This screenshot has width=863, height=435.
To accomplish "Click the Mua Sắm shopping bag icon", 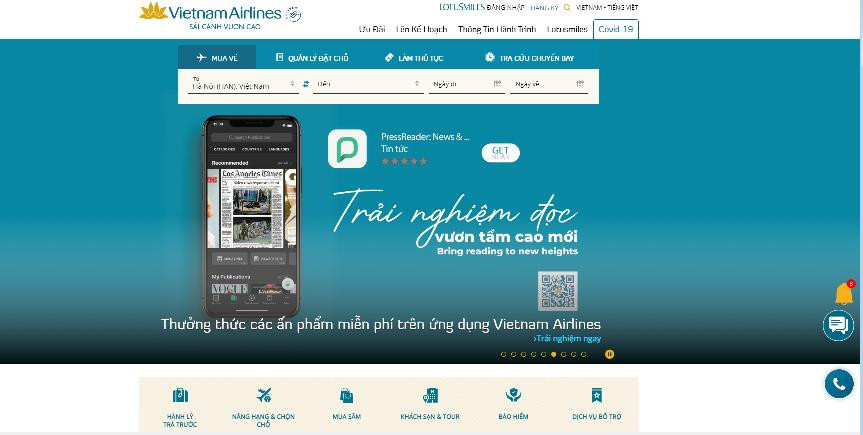I will [346, 395].
